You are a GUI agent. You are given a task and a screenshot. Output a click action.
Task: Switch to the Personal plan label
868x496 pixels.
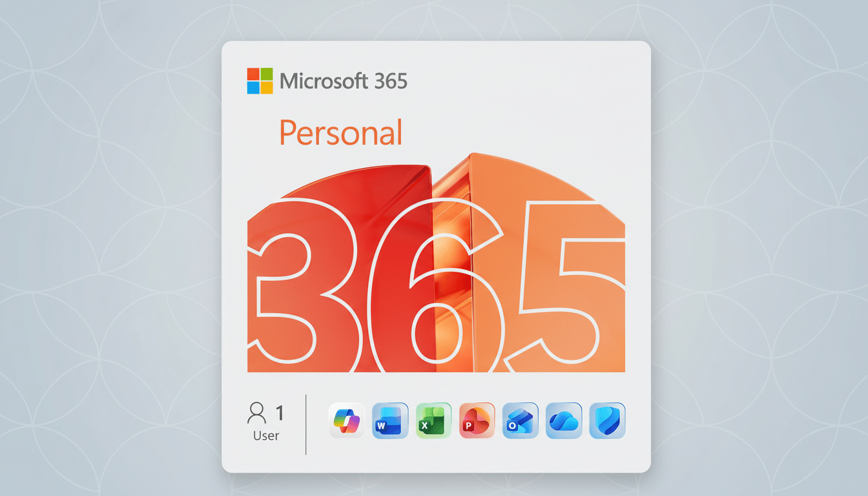pos(341,132)
